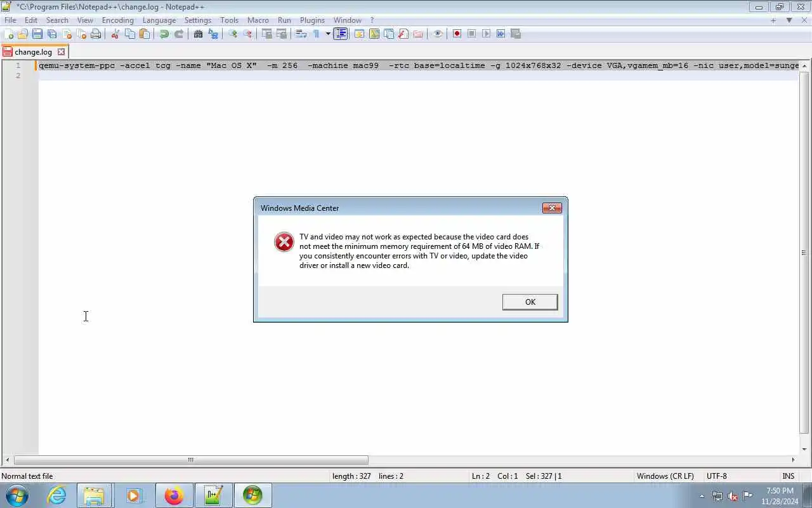This screenshot has height=508, width=812.
Task: Toggle synchronized horizontal scrolling
Action: pos(281,34)
